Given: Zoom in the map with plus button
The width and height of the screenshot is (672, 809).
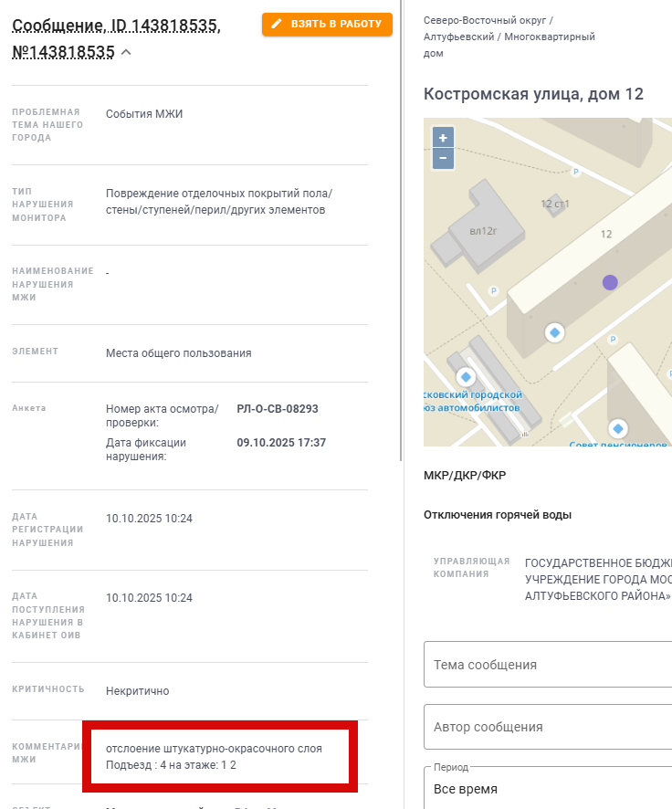Looking at the screenshot, I should (443, 138).
